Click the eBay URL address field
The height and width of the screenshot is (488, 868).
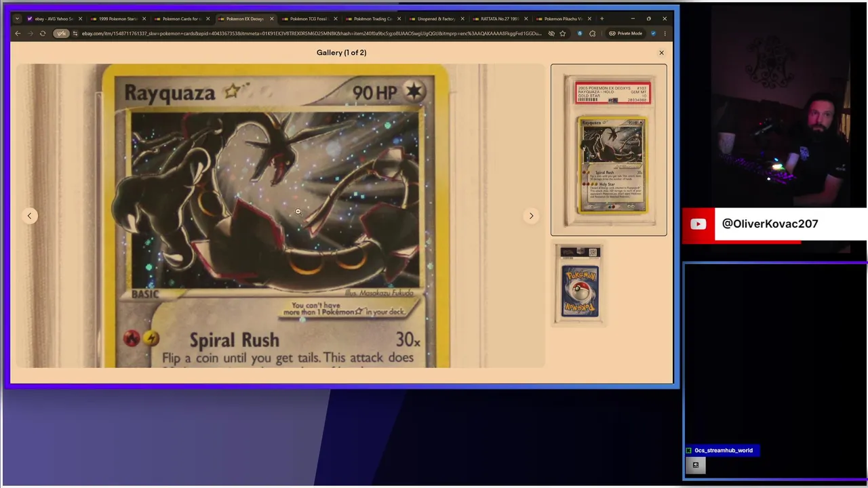tap(312, 33)
